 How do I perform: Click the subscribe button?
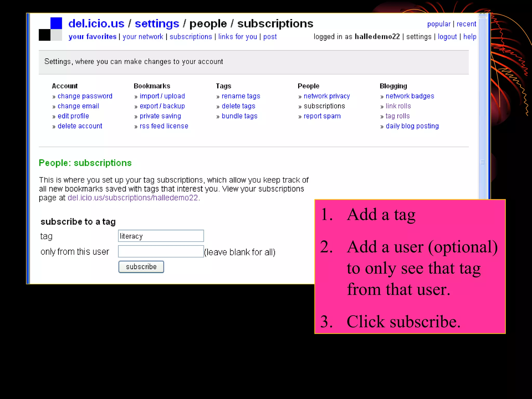tap(141, 267)
